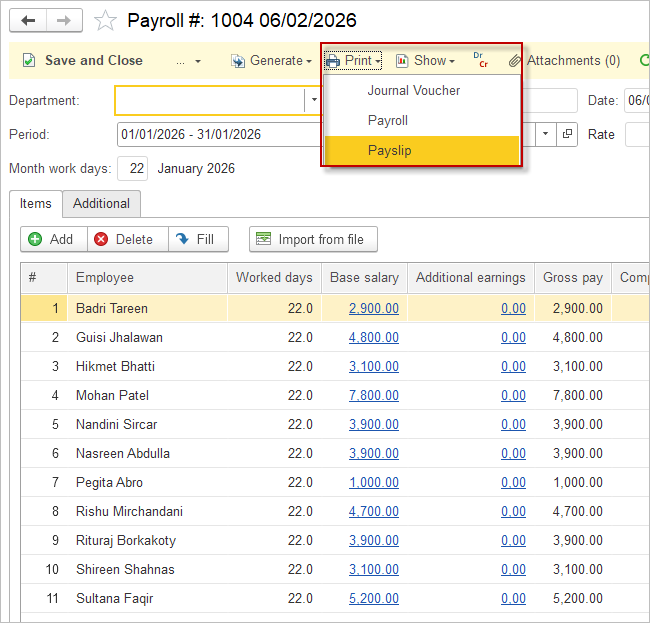Image resolution: width=650 pixels, height=623 pixels.
Task: Click the back navigation arrow
Action: coord(28,20)
